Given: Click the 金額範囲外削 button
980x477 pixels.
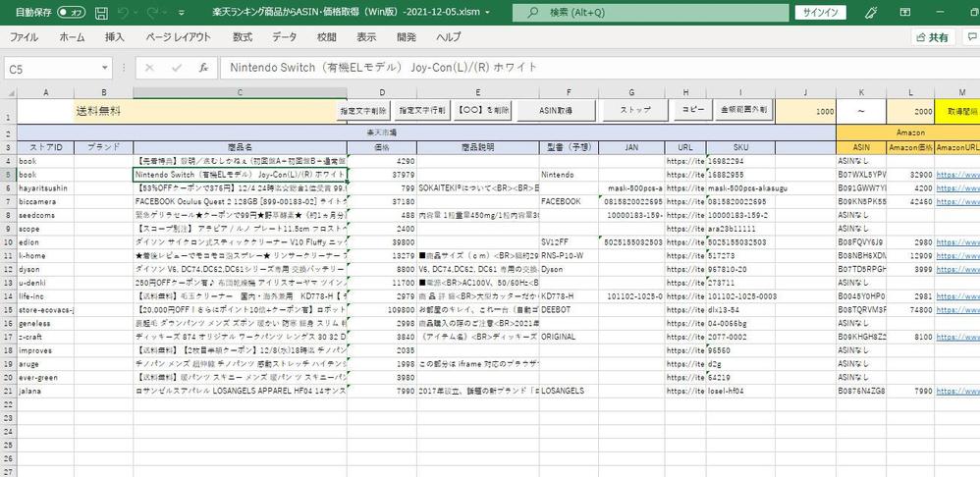Looking at the screenshot, I should pos(743,111).
